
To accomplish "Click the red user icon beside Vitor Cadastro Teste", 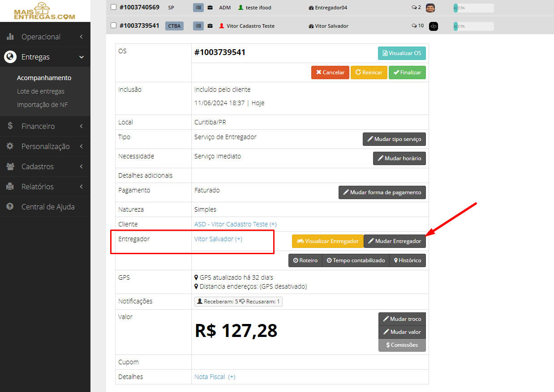I will point(221,26).
